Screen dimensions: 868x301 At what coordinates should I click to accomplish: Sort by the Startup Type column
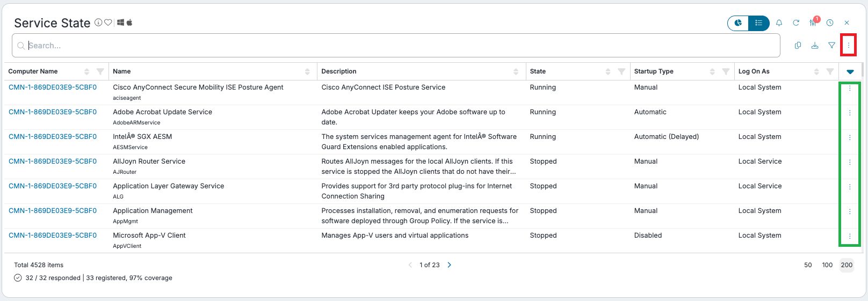tap(712, 71)
